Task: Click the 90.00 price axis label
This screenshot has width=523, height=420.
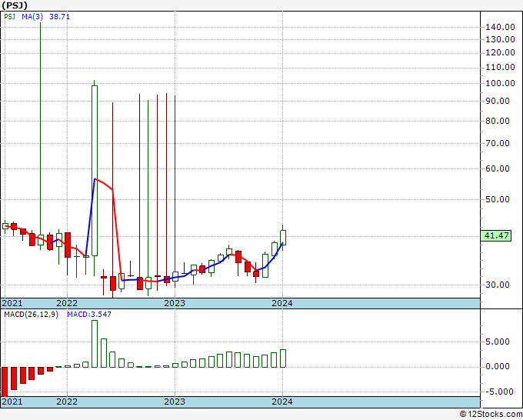Action: [x=498, y=101]
